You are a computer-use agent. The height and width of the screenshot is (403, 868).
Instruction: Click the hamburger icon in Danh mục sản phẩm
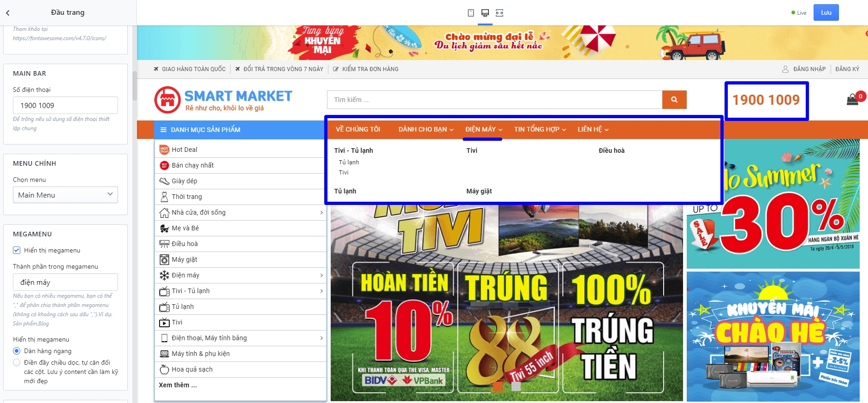[163, 130]
